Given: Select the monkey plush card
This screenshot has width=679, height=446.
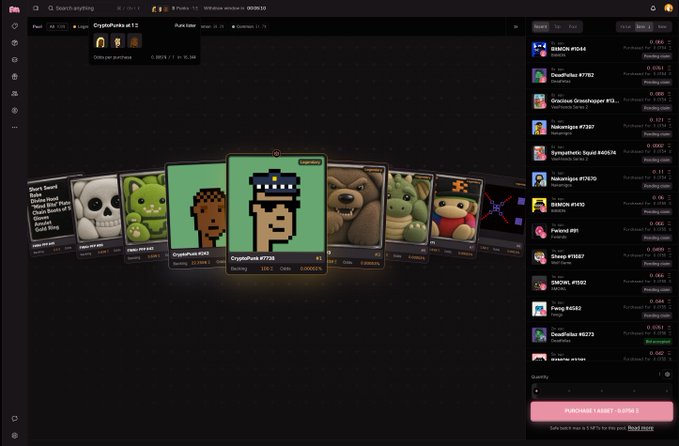Looking at the screenshot, I should click(x=456, y=215).
